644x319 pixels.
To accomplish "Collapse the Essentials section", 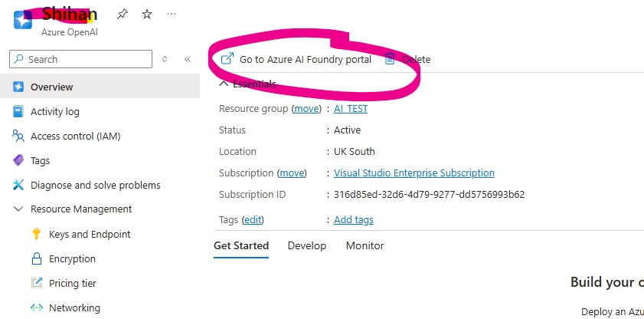I will click(224, 84).
